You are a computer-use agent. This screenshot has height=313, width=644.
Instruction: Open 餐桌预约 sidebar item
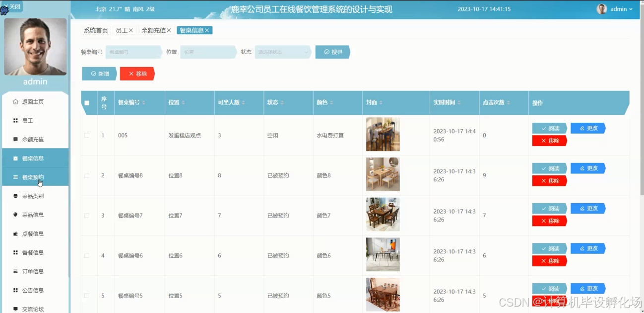pyautogui.click(x=35, y=177)
